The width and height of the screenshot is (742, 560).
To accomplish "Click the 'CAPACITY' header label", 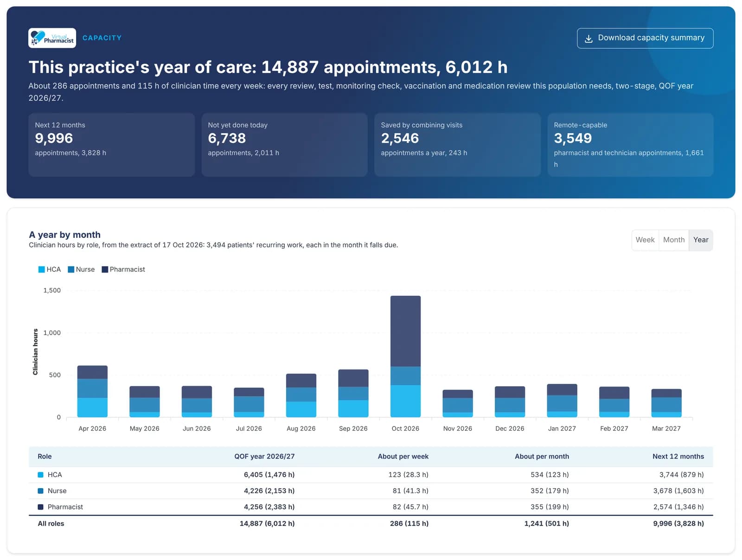I will 102,38.
